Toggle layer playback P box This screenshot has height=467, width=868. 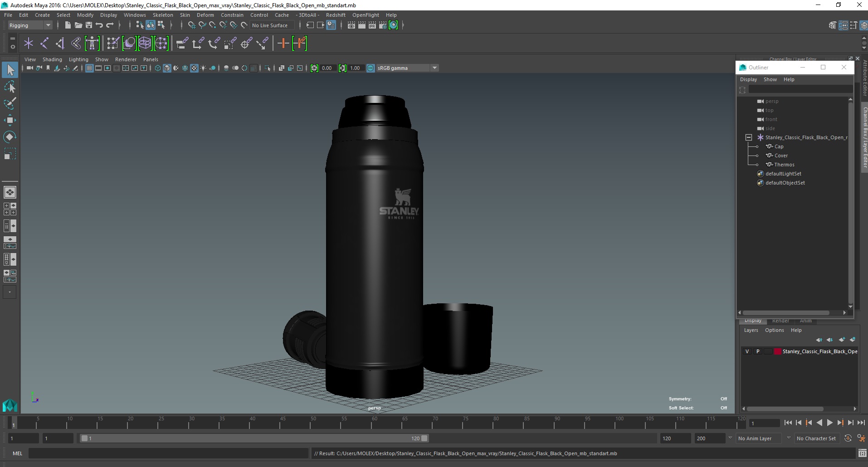757,351
